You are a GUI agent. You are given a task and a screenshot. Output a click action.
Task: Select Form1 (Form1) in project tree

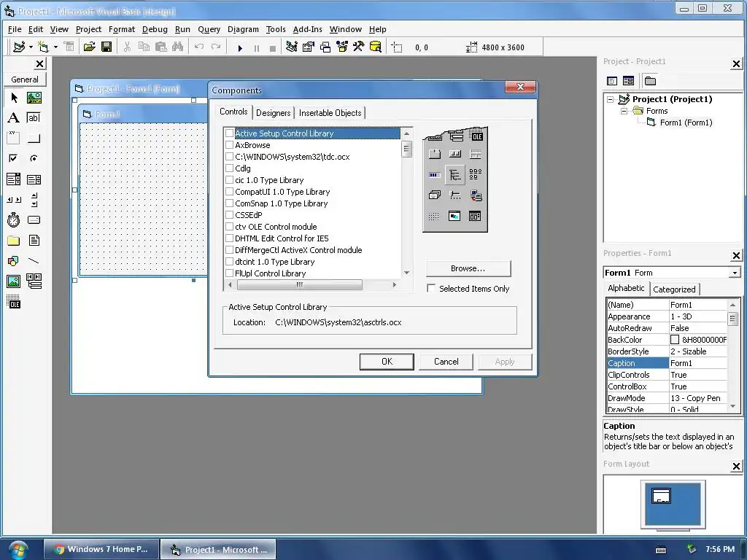pyautogui.click(x=686, y=122)
